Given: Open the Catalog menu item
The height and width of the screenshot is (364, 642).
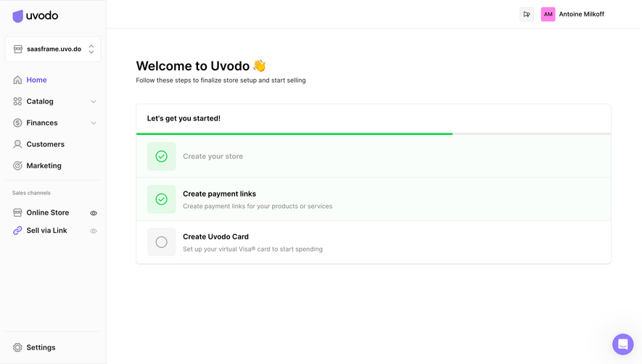Looking at the screenshot, I should pyautogui.click(x=40, y=102).
